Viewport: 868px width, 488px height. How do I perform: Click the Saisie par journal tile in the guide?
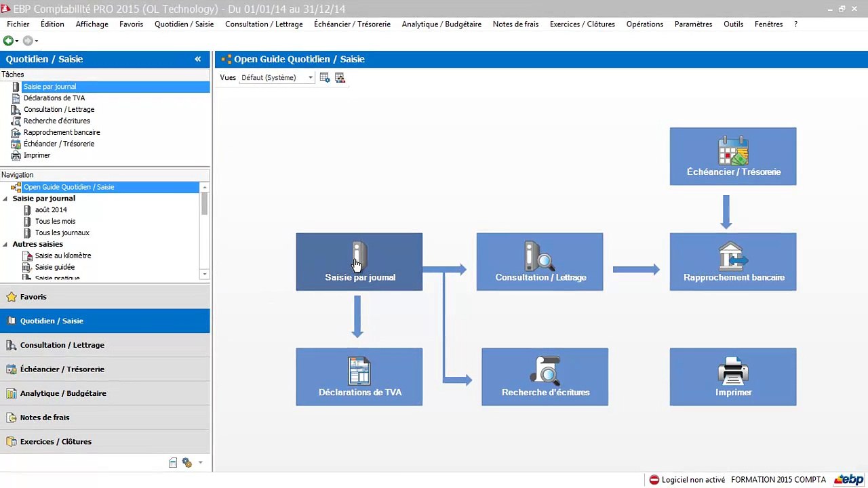click(359, 262)
